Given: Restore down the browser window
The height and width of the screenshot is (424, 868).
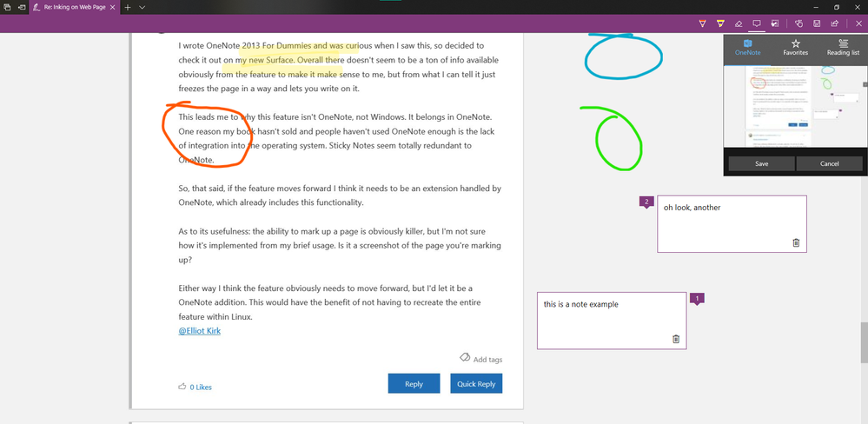Looking at the screenshot, I should click(x=837, y=7).
